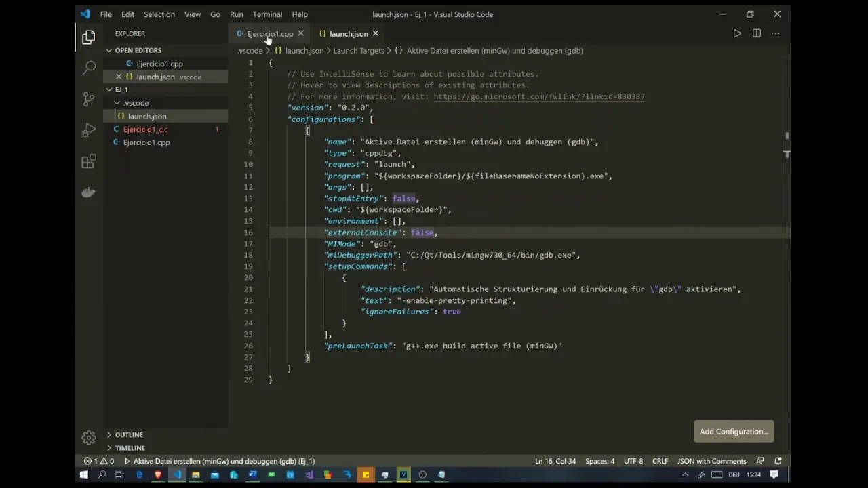Image resolution: width=868 pixels, height=488 pixels.
Task: Click the Aktive Datei erstellen breadcrumb segment
Action: point(489,51)
